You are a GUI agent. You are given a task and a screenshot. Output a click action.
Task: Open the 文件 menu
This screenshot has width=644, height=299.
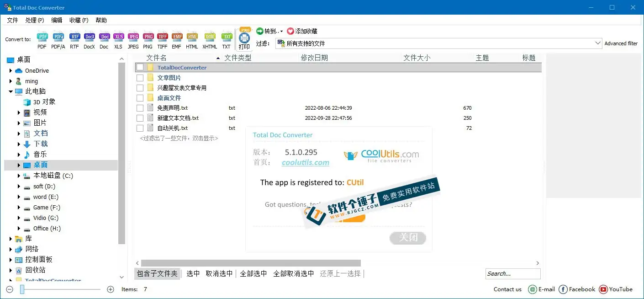coord(12,20)
